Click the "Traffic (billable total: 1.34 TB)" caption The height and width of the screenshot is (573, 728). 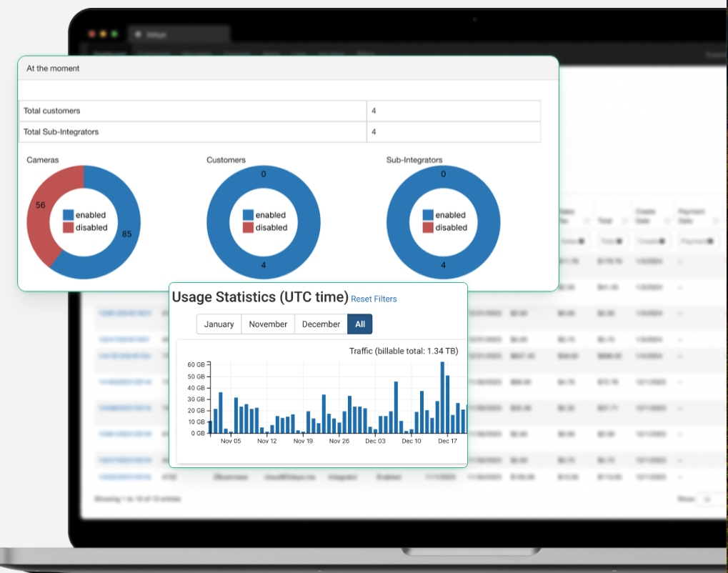(x=404, y=351)
